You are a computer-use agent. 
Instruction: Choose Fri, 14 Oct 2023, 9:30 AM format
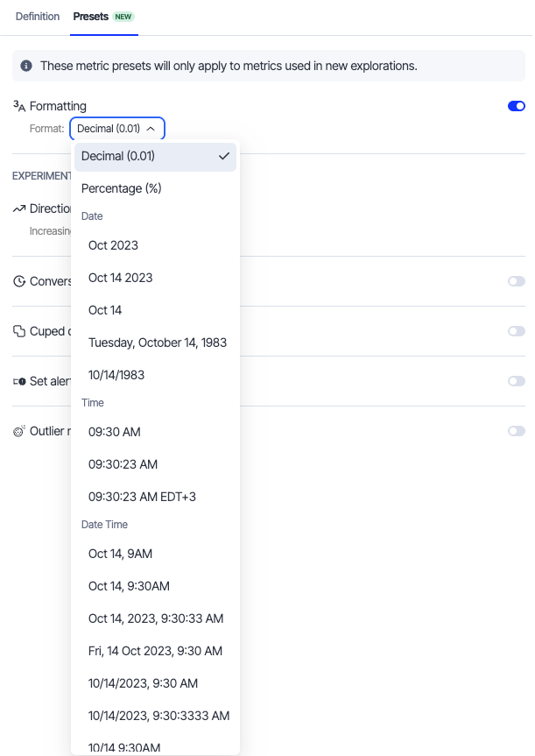(155, 651)
